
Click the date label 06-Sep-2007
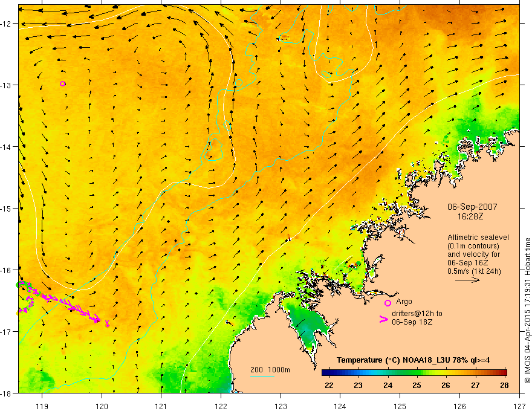click(x=472, y=207)
